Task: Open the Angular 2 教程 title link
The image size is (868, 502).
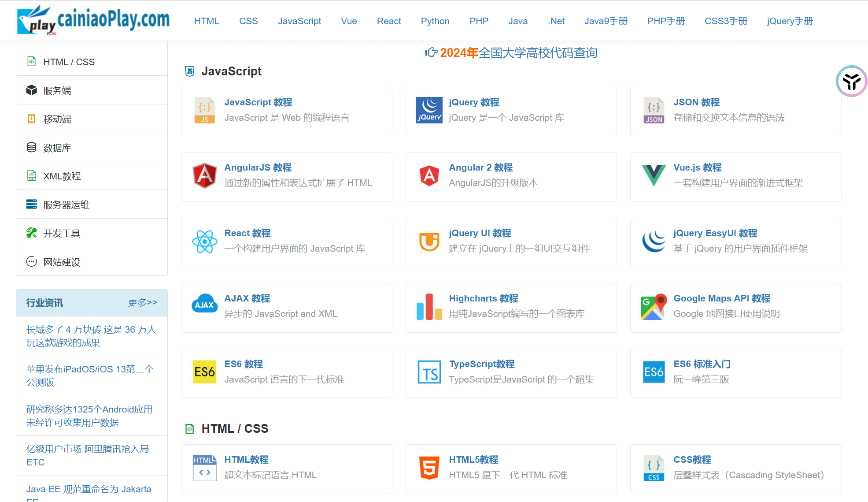Action: coord(480,167)
